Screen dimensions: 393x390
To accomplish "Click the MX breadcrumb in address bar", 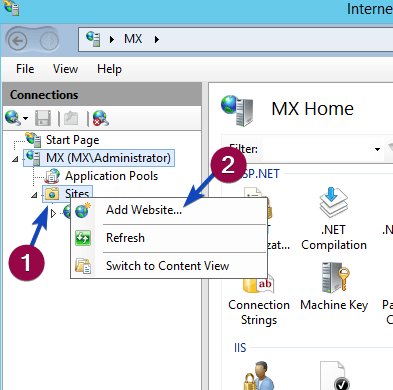I will coord(133,39).
